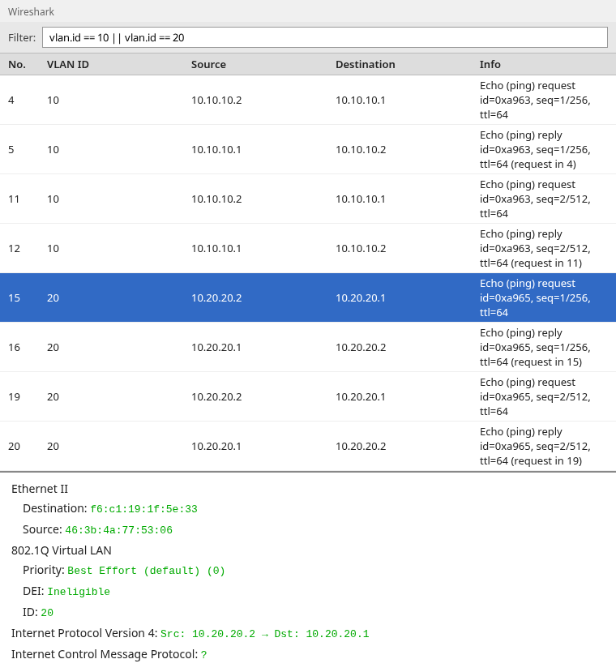This screenshot has height=672, width=616.
Task: Click destination 10.10.10.1 in packet 11
Action: (361, 199)
